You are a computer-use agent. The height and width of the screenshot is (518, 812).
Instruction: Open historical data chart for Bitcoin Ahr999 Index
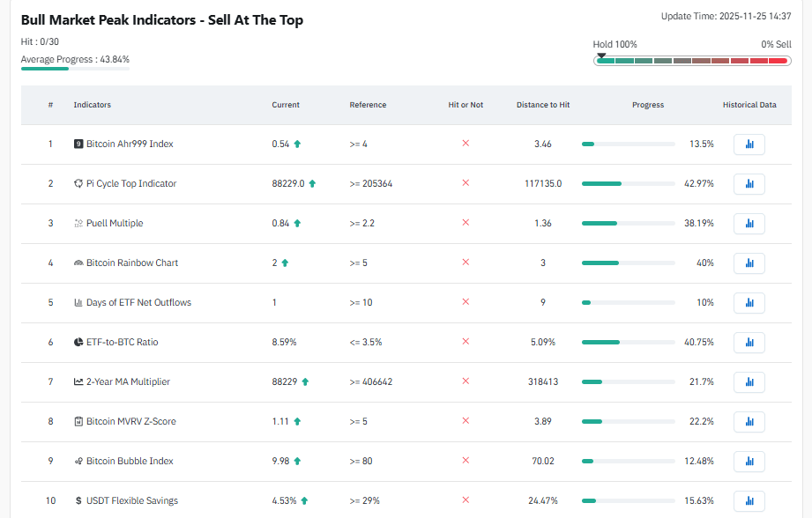coord(749,144)
